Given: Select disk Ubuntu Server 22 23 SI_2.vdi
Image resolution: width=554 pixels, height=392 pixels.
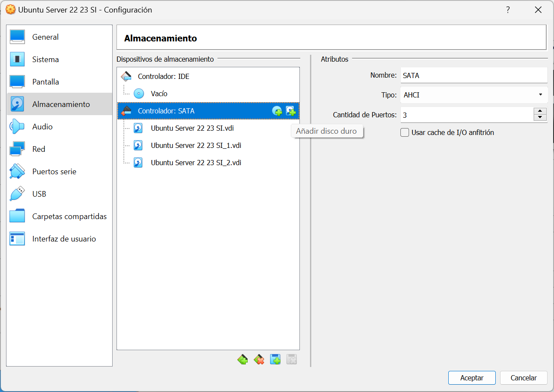Looking at the screenshot, I should (208, 163).
